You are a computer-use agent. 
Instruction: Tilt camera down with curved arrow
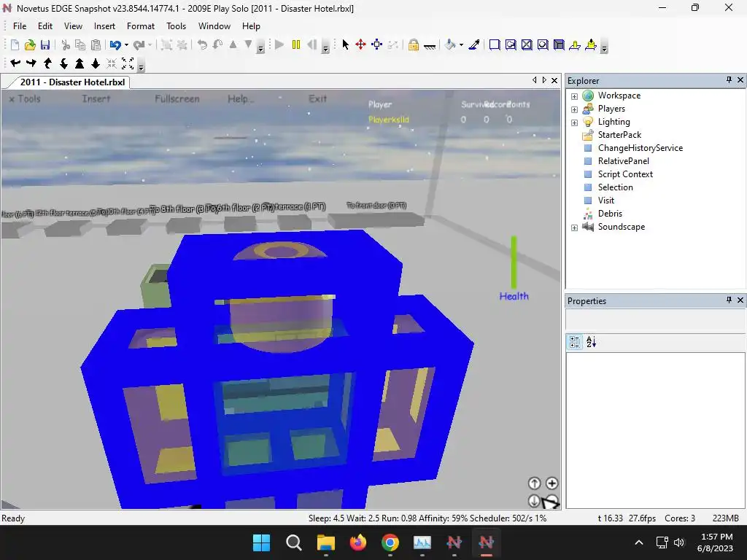[x=63, y=63]
